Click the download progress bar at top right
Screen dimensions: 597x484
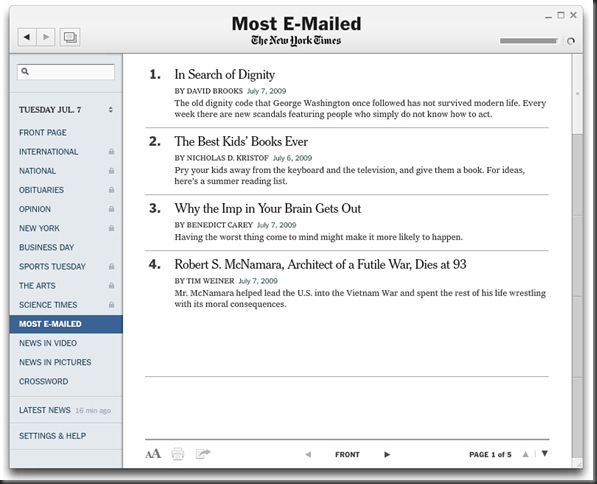[529, 41]
